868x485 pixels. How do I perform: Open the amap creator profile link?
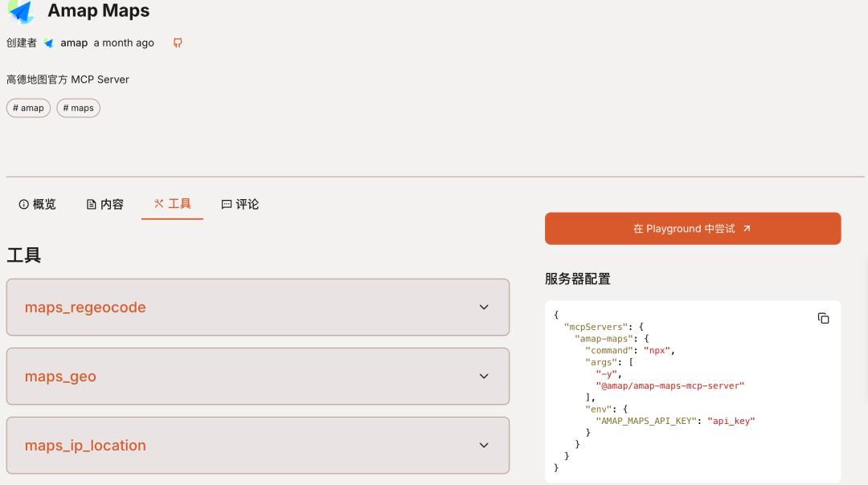(x=74, y=43)
